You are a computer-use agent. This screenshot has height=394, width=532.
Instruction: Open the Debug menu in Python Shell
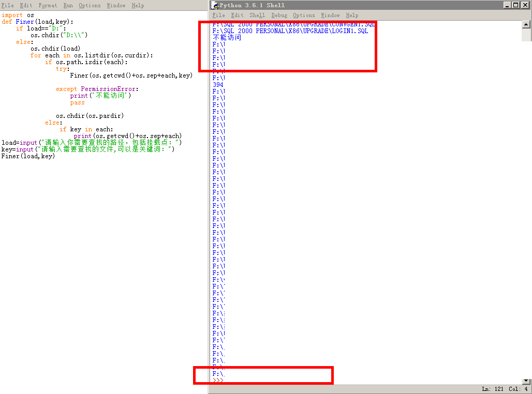pos(279,16)
